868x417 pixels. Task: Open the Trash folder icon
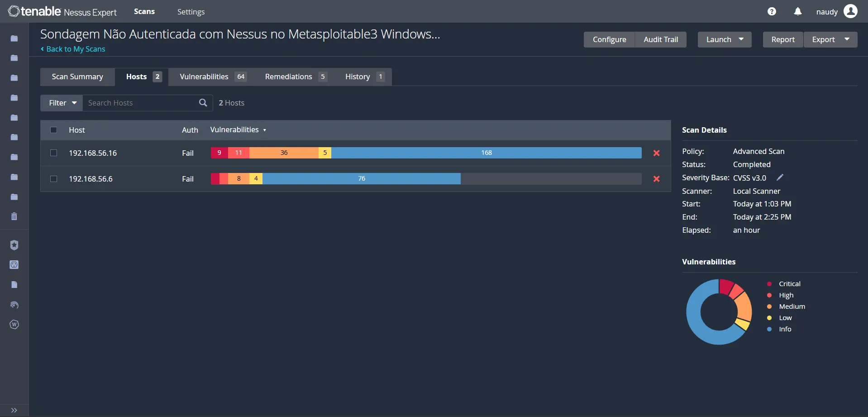click(14, 216)
